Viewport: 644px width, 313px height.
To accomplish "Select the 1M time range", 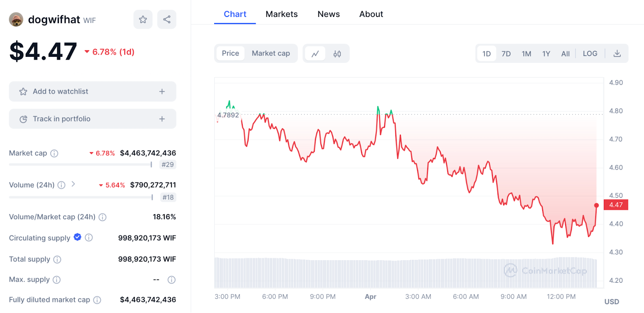I will point(526,54).
